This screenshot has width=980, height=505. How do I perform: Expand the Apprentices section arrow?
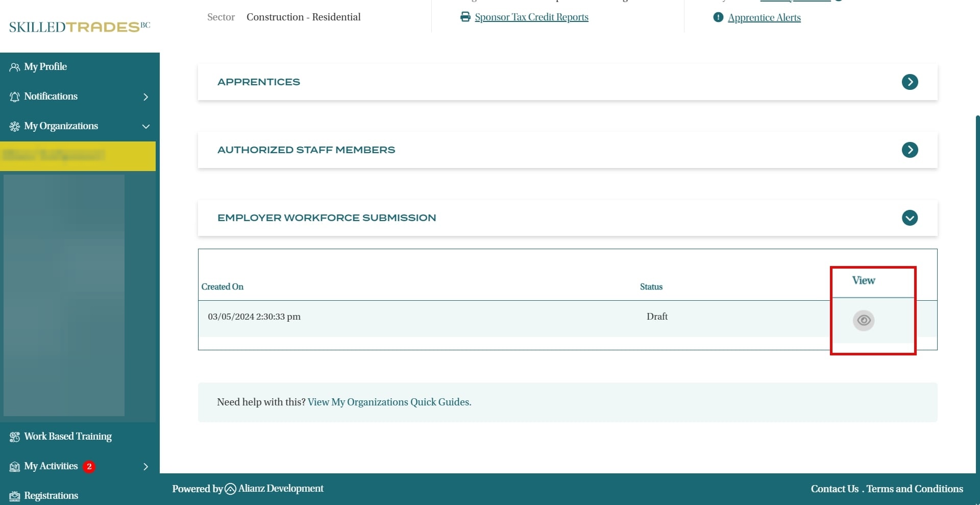[x=910, y=82]
